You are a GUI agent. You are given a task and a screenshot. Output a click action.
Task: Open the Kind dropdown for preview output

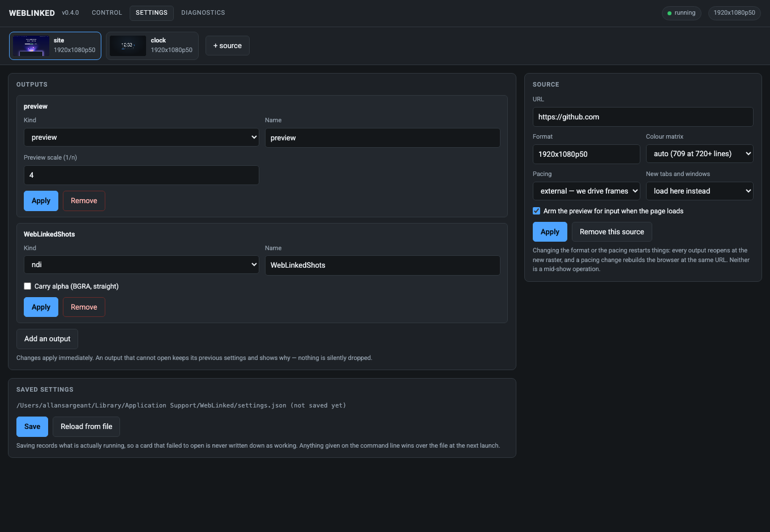click(x=142, y=138)
